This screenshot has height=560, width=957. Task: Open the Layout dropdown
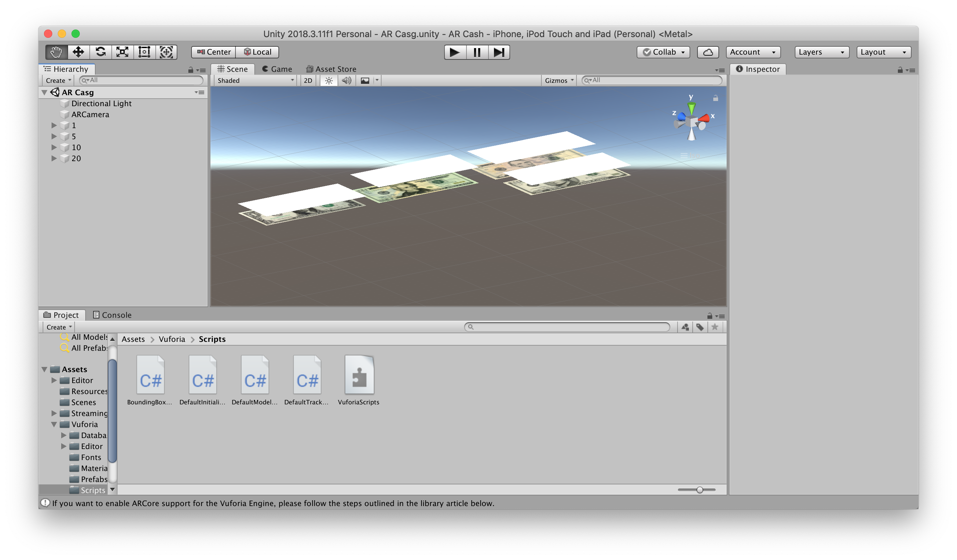click(884, 52)
